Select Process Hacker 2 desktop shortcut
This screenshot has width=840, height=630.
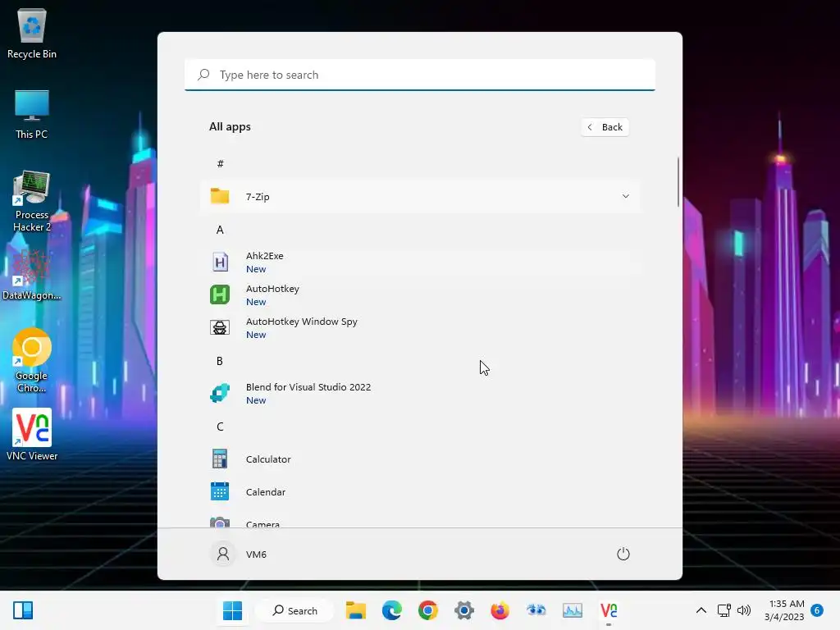[x=32, y=202]
